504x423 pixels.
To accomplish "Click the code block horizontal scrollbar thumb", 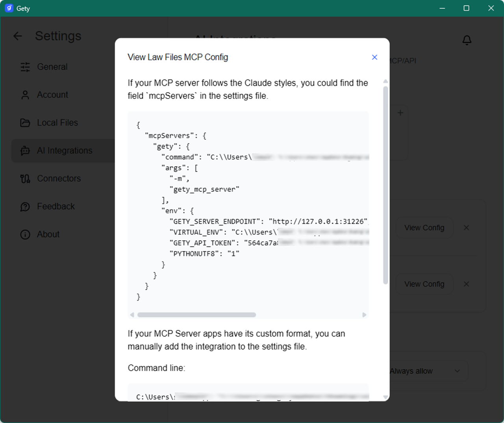I will coord(196,315).
